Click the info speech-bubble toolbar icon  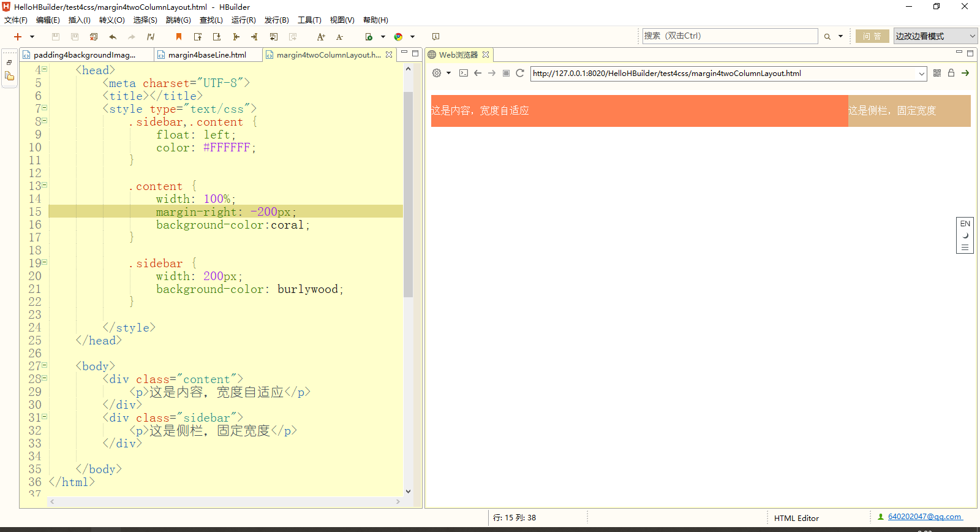coord(435,37)
